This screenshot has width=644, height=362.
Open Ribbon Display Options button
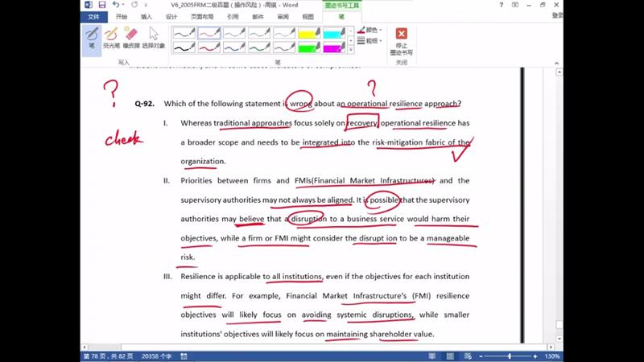[515, 5]
